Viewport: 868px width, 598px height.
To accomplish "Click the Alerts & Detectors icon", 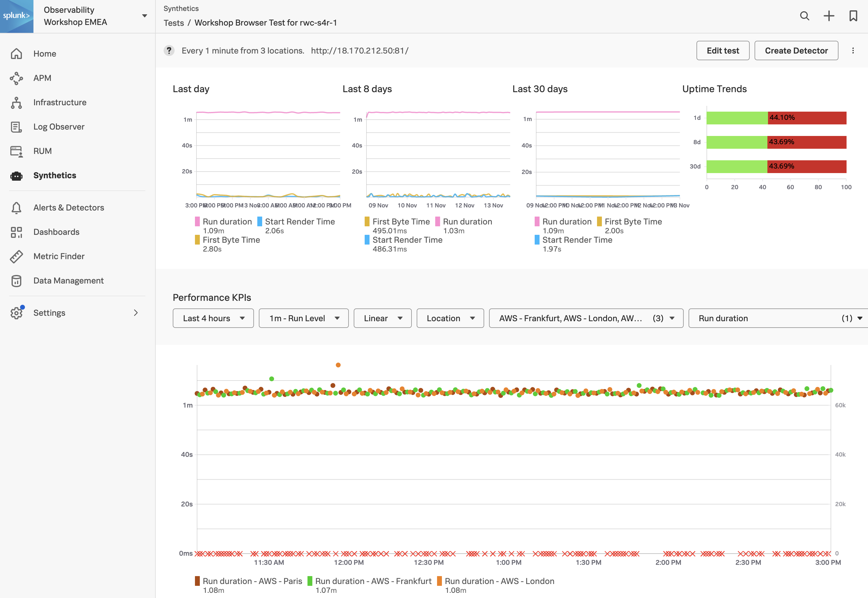I will point(16,207).
